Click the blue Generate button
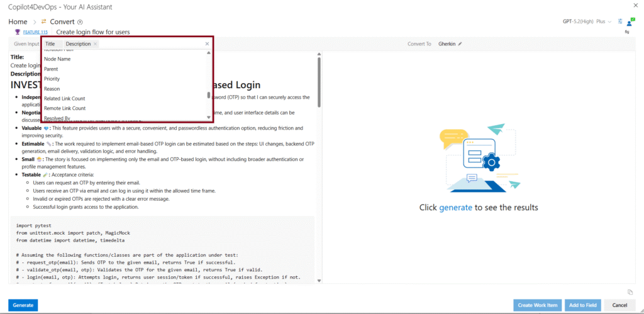This screenshot has width=644, height=314. (23, 305)
